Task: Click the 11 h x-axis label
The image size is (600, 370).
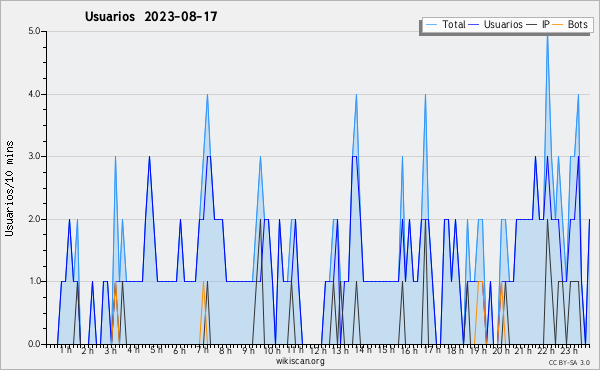Action: (295, 350)
